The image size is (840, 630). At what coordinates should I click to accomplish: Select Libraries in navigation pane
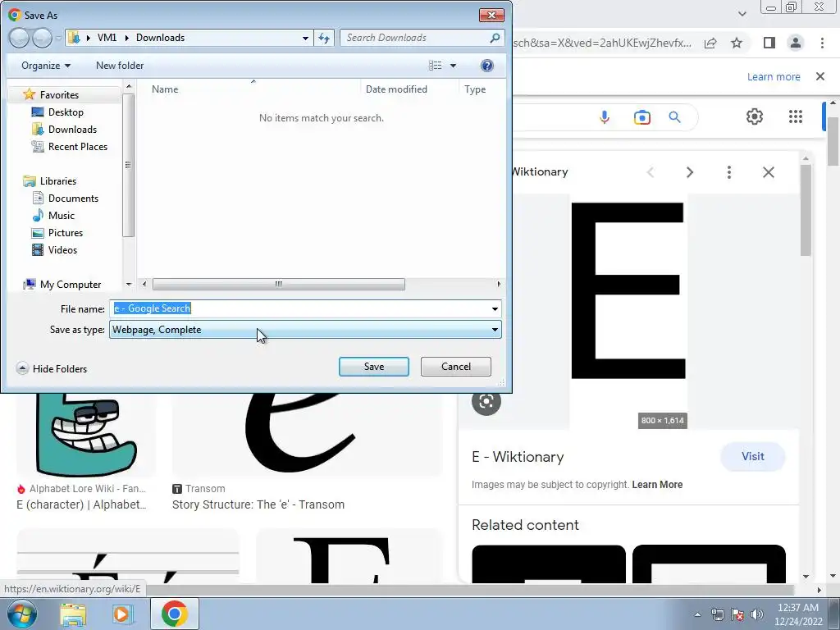tap(58, 181)
